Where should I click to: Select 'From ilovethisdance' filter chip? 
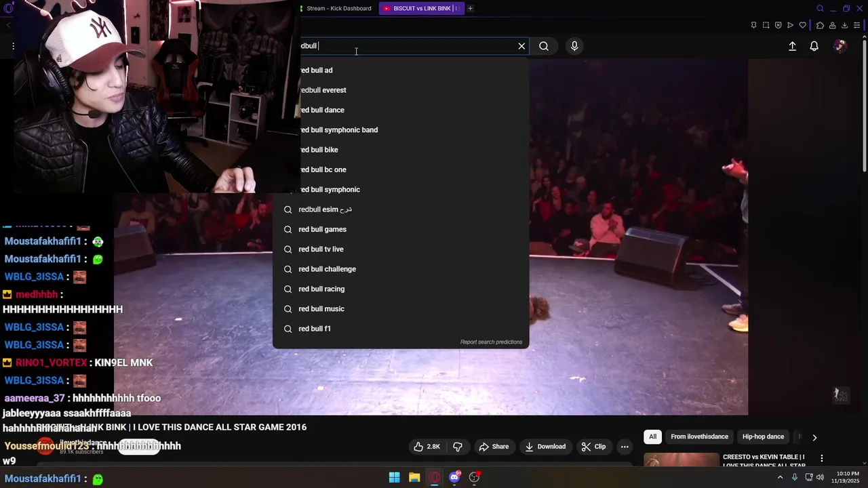point(699,437)
